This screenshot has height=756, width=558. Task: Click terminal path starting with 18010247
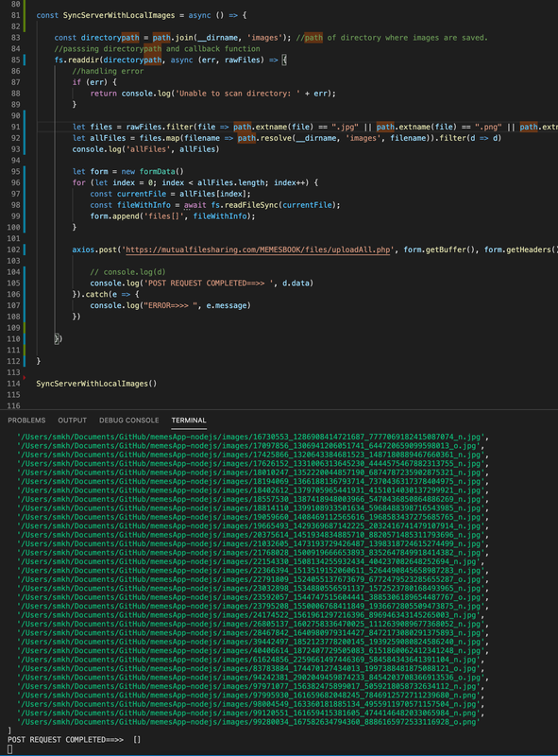253,473
